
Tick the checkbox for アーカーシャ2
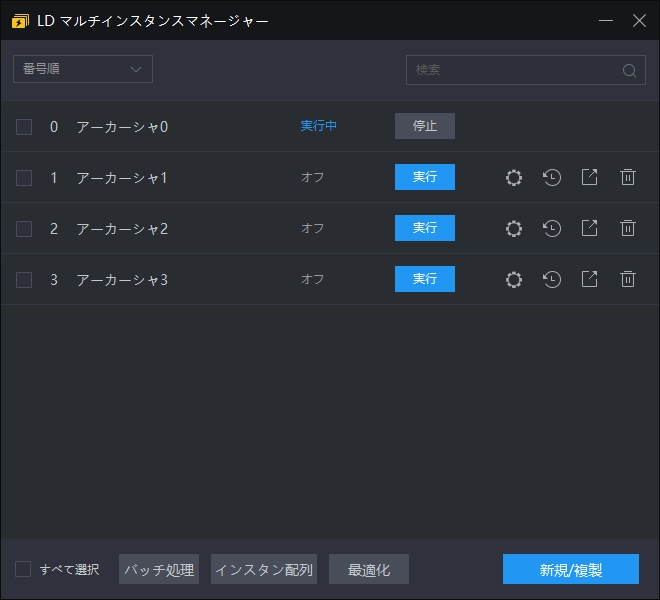click(24, 229)
